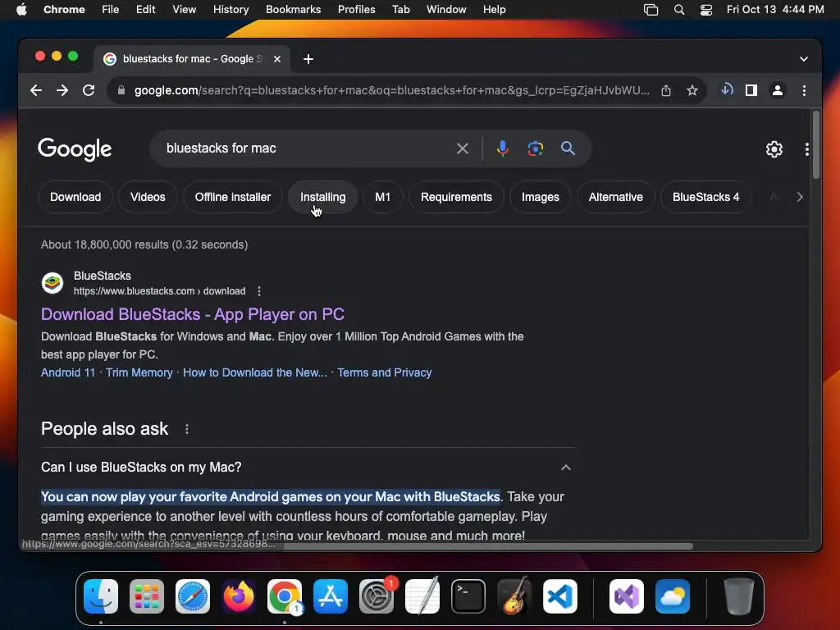Open Google quick settings gear
Viewport: 840px width, 630px height.
pyautogui.click(x=774, y=149)
